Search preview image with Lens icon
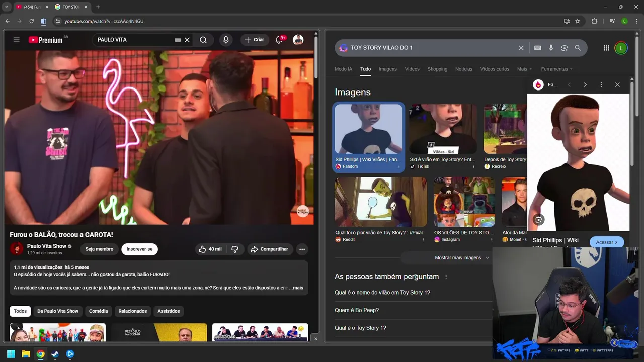 coord(539,220)
